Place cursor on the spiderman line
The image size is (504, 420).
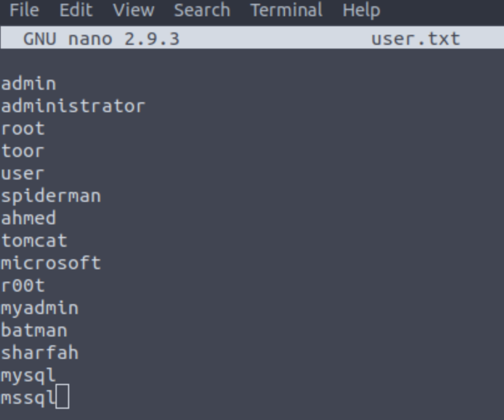click(x=51, y=196)
